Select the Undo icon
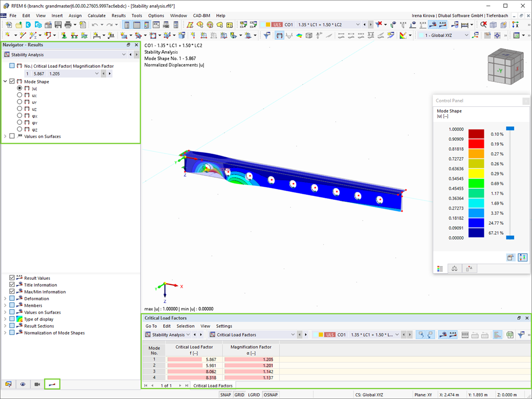This screenshot has height=399, width=532. pos(95,24)
